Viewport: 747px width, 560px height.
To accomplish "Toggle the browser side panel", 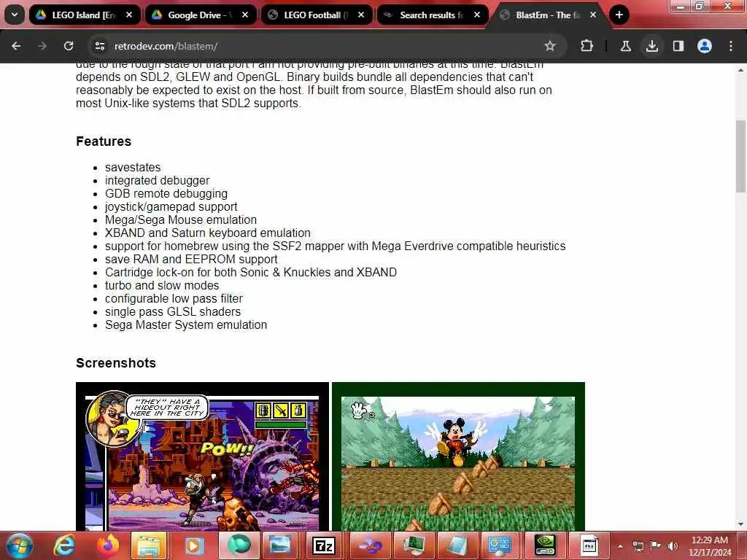I will point(678,46).
